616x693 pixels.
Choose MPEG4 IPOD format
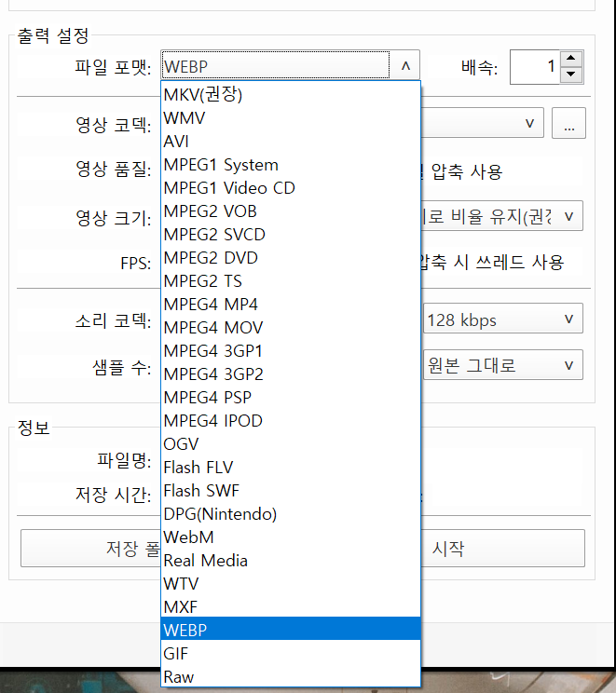click(291, 421)
